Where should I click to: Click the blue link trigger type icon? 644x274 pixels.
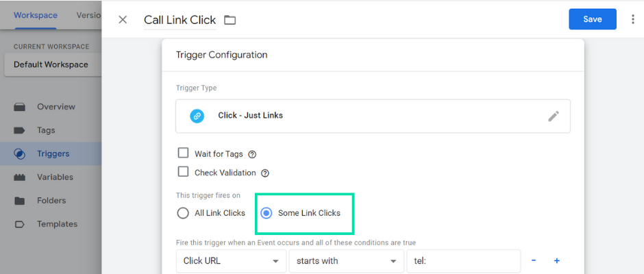point(197,116)
